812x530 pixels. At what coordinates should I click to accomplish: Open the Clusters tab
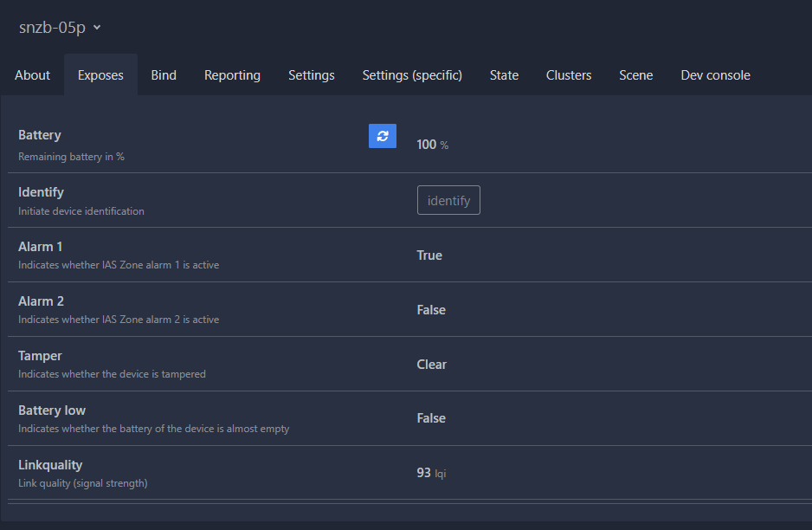[x=569, y=75]
